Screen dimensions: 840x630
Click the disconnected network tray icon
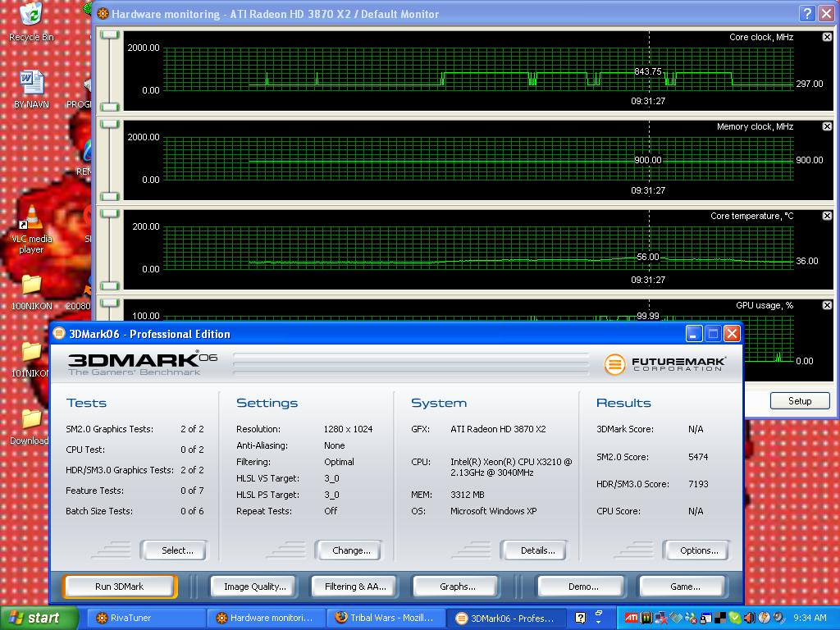[661, 618]
